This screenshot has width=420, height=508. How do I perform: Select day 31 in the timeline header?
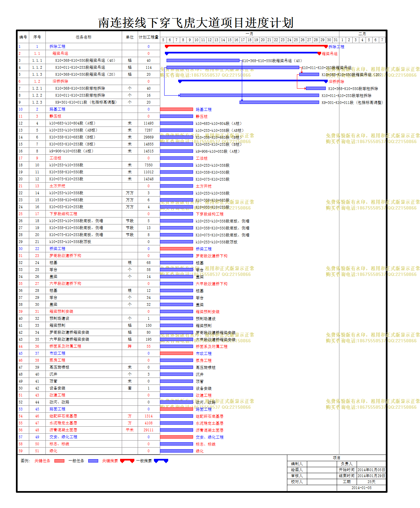tap(336, 40)
